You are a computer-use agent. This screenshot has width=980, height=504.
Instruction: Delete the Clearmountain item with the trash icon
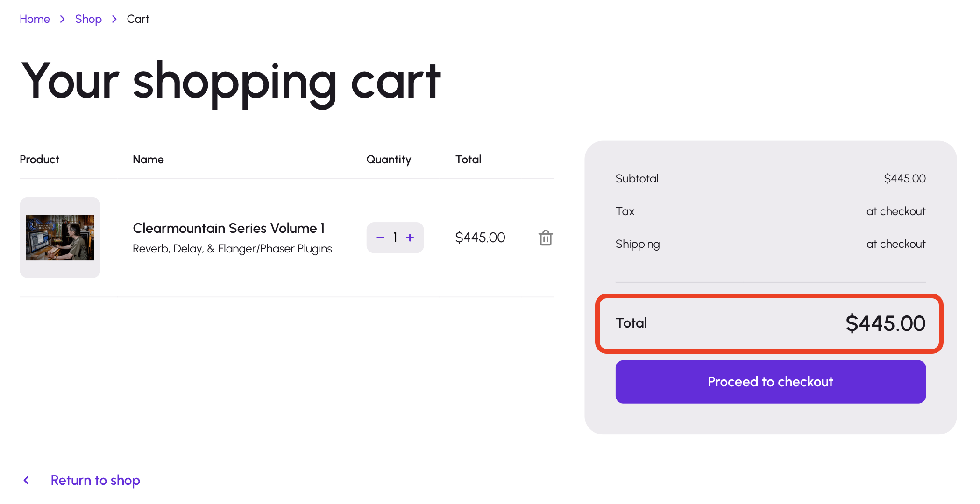[545, 238]
